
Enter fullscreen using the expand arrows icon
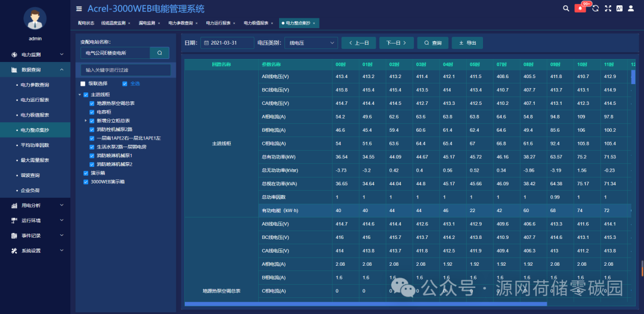tap(608, 8)
